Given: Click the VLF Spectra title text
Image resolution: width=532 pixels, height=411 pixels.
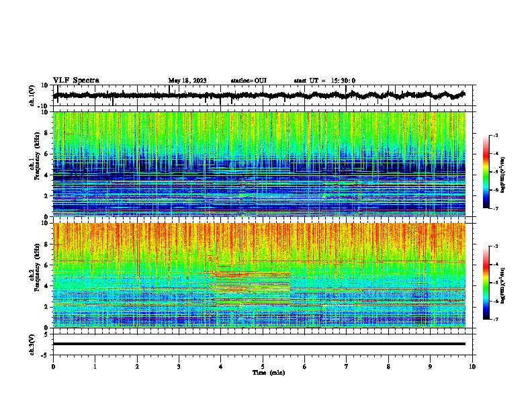Looking at the screenshot, I should click(x=76, y=81).
